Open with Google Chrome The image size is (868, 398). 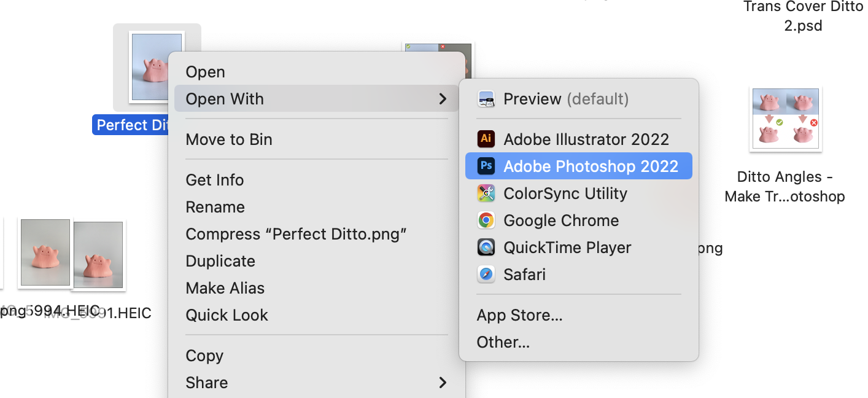coord(579,220)
